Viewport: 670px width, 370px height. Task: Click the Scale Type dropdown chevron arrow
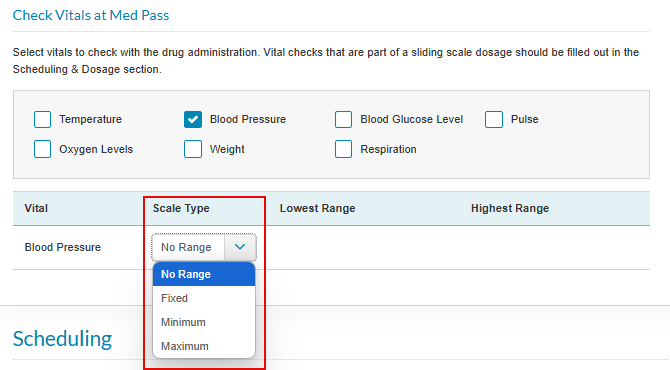click(240, 247)
